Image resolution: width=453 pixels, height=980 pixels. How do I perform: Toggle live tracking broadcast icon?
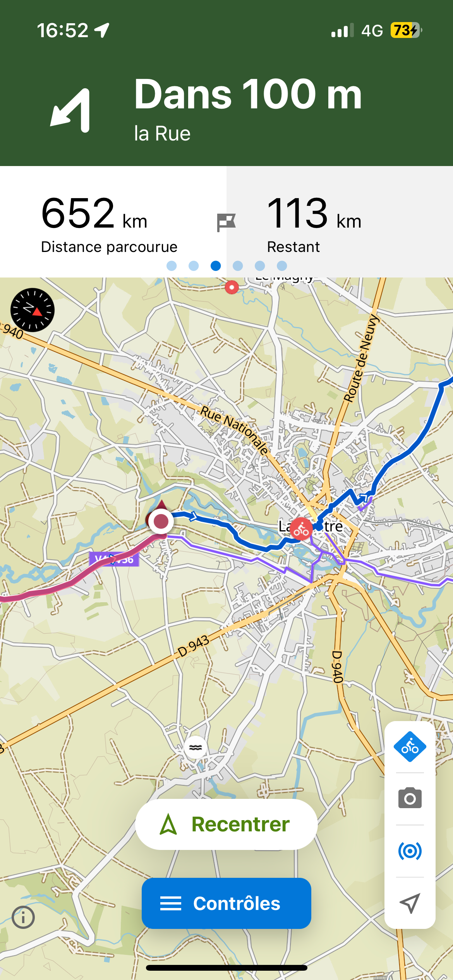[x=410, y=851]
